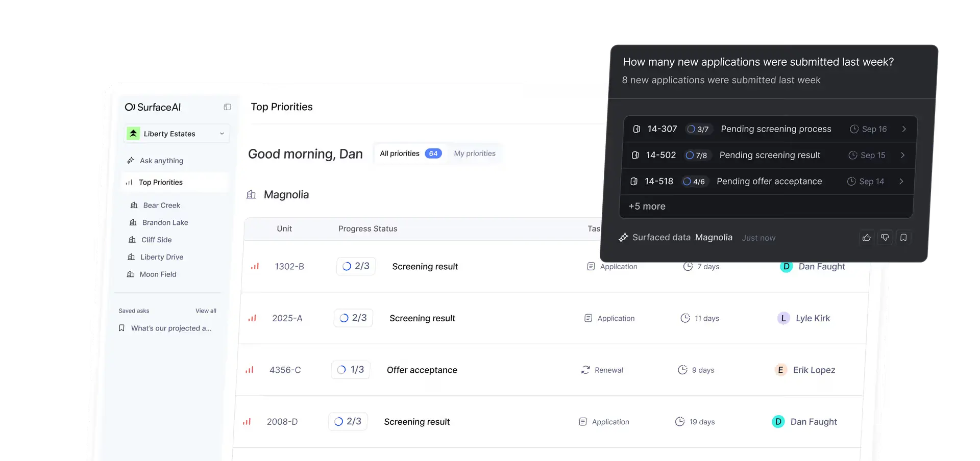The height and width of the screenshot is (461, 980).
Task: Open Bear Creek property in sidebar
Action: coord(161,205)
